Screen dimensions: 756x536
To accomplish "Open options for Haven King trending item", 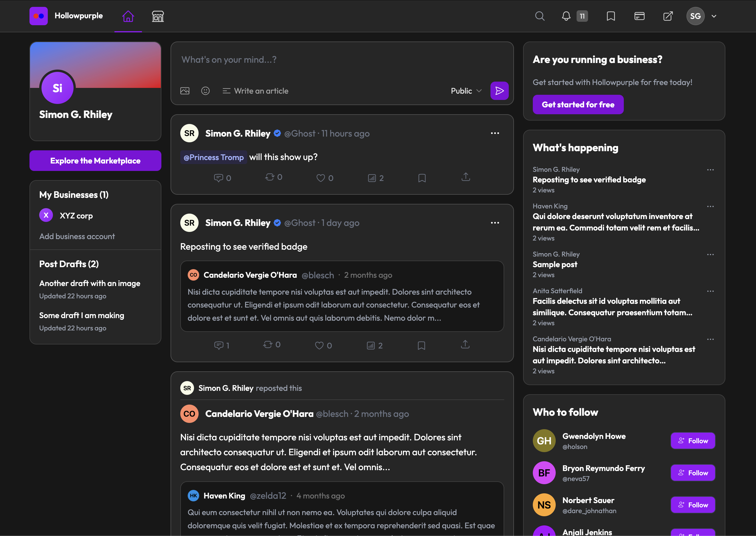I will 711,206.
